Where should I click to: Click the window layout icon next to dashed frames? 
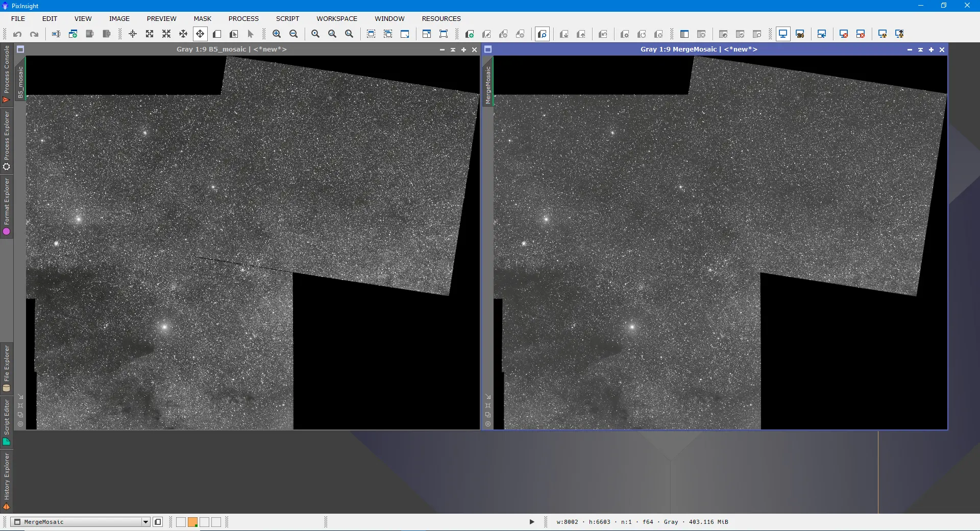pos(405,34)
